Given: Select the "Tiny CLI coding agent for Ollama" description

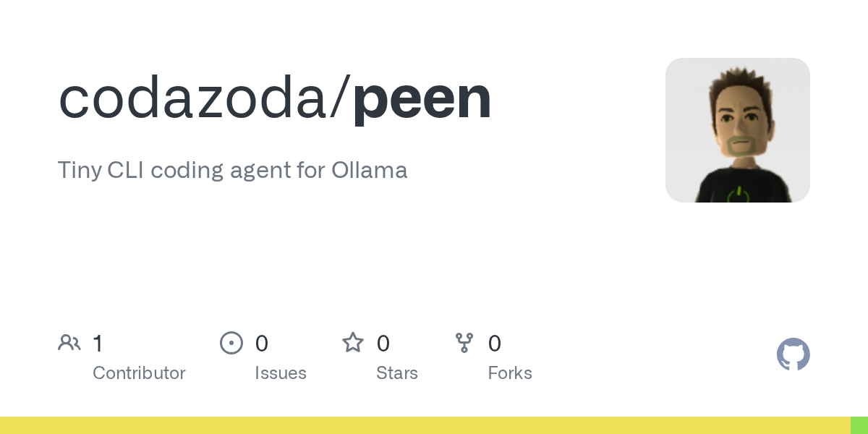Looking at the screenshot, I should coord(232,170).
